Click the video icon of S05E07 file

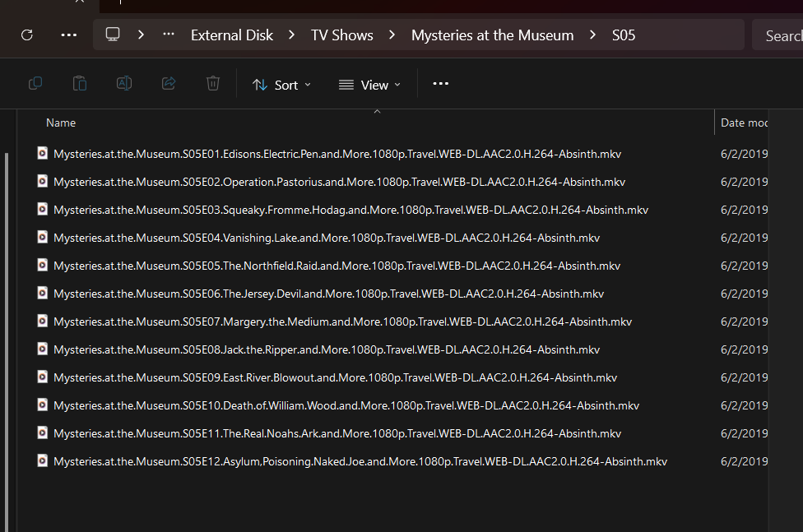43,321
